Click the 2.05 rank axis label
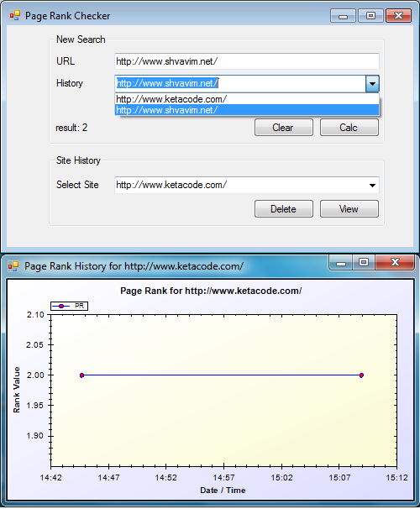 coord(34,344)
